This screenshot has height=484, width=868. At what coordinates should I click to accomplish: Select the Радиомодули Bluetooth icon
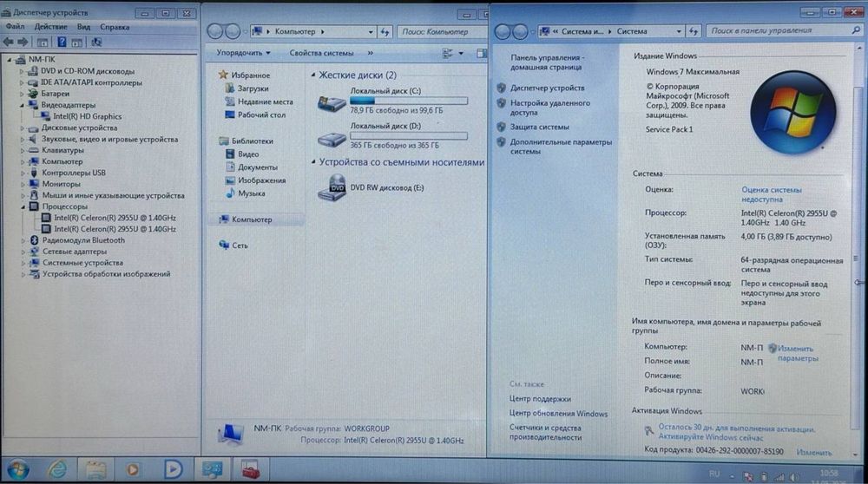pyautogui.click(x=34, y=240)
